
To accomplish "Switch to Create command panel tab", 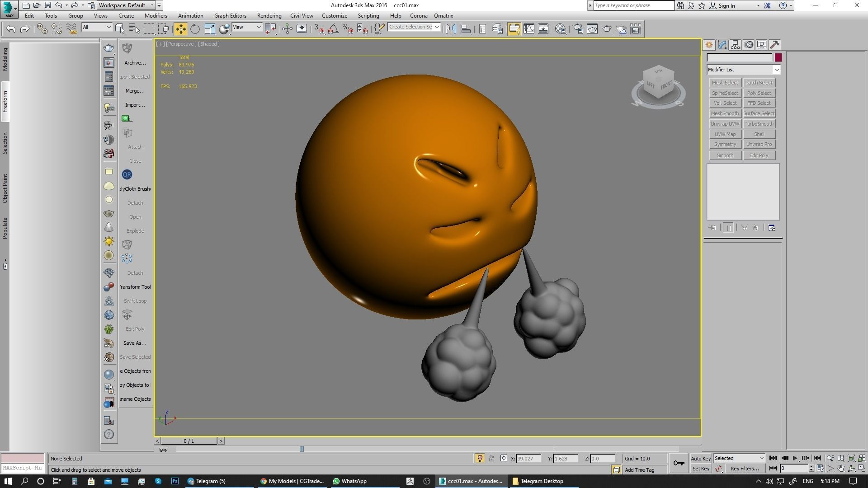I will click(709, 45).
